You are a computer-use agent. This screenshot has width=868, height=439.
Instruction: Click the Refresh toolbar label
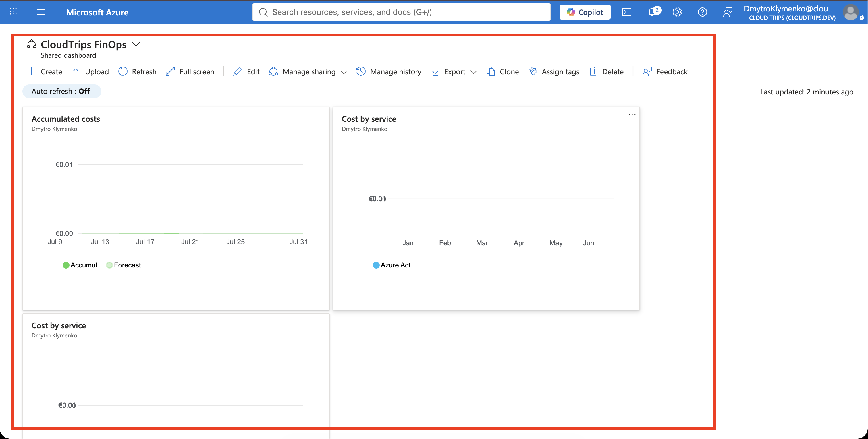(144, 72)
